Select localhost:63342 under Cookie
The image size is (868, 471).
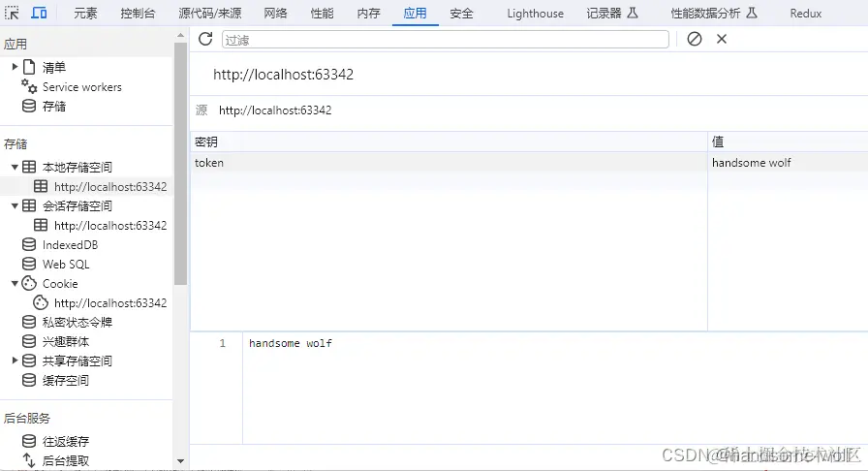click(110, 303)
